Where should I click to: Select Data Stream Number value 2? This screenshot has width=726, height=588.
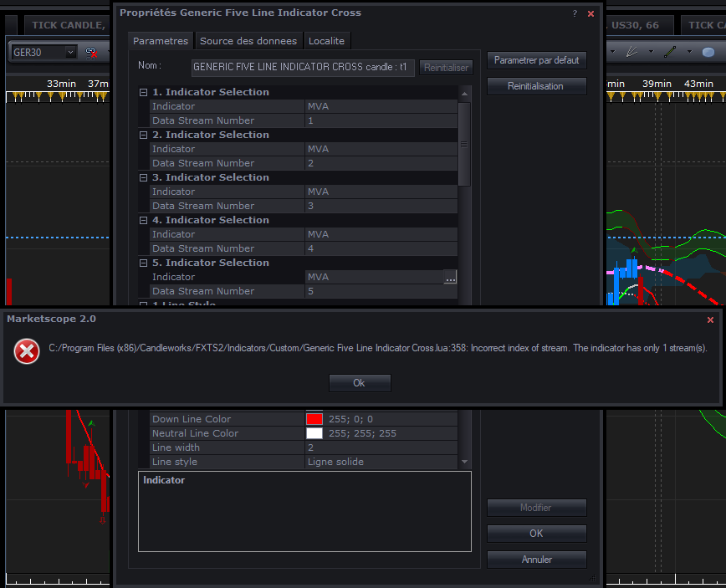pyautogui.click(x=381, y=163)
